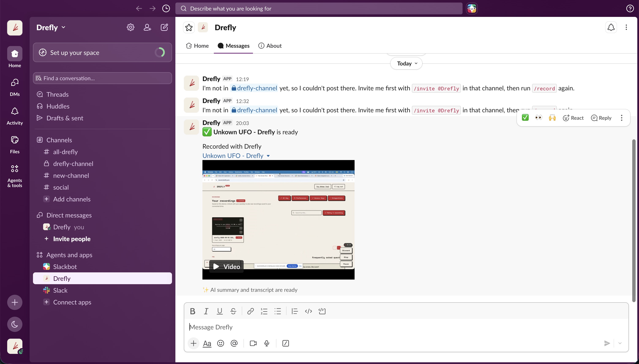Screen dimensions: 639x364
Task: Record a video clip
Action: (x=253, y=343)
